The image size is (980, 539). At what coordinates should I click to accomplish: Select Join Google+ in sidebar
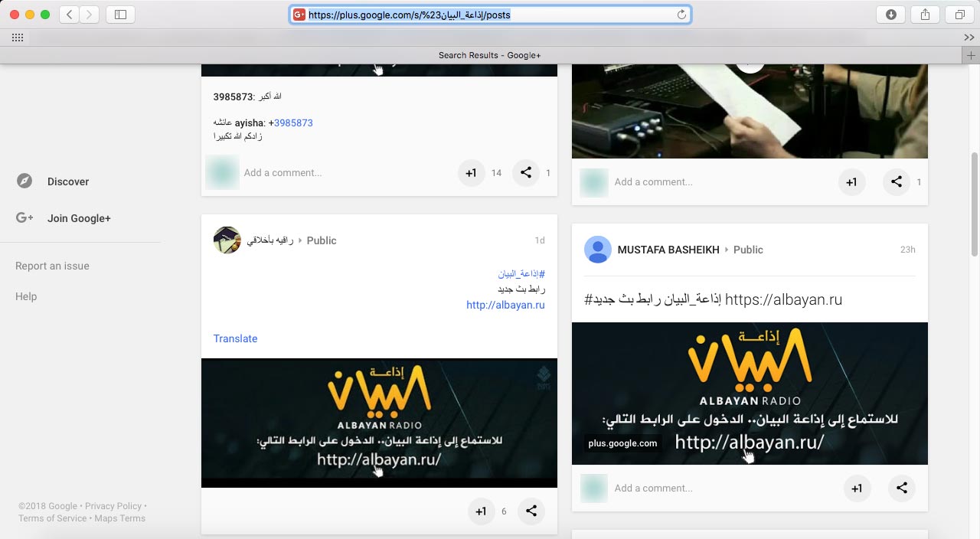pos(79,218)
